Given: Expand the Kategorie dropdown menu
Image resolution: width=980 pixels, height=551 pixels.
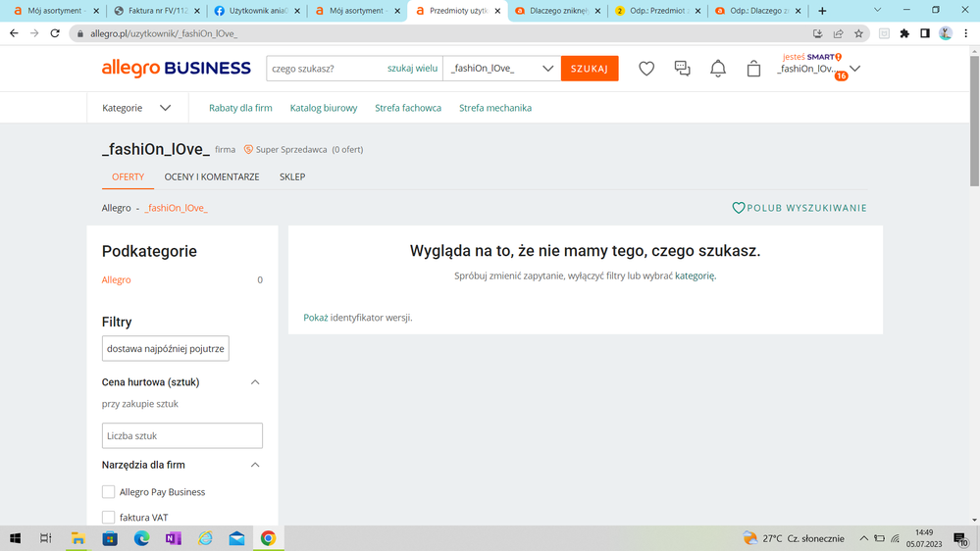Looking at the screenshot, I should [136, 108].
